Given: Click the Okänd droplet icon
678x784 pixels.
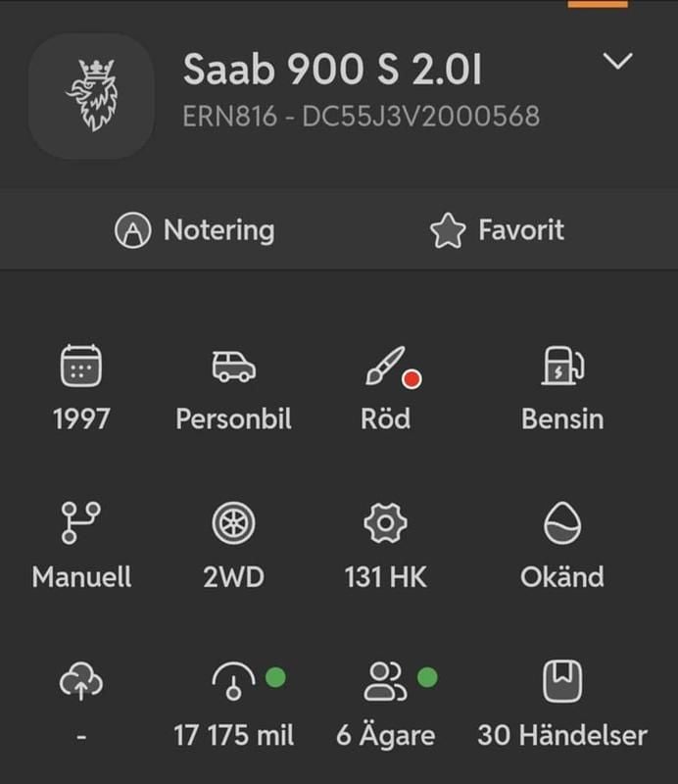Looking at the screenshot, I should coord(562,524).
